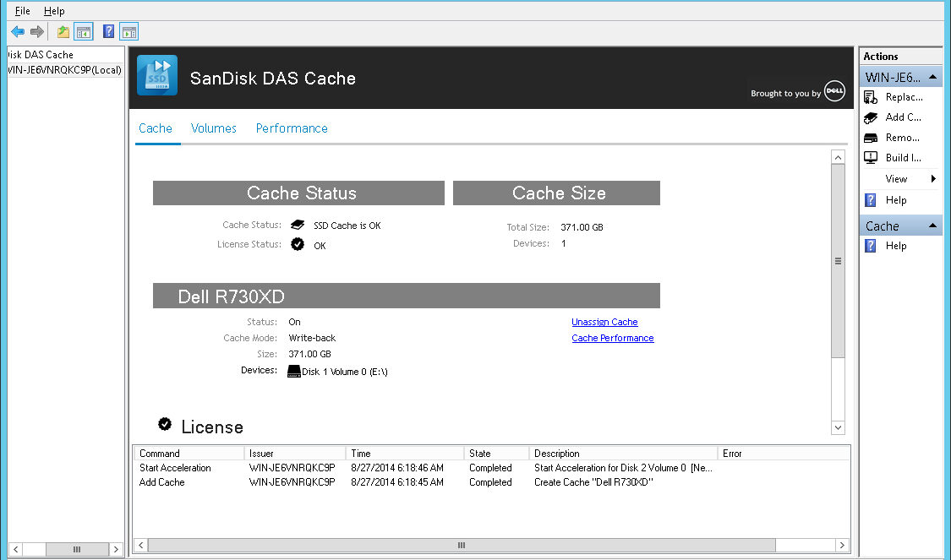Click the Up one level folder icon
The width and height of the screenshot is (951, 560).
coord(63,31)
